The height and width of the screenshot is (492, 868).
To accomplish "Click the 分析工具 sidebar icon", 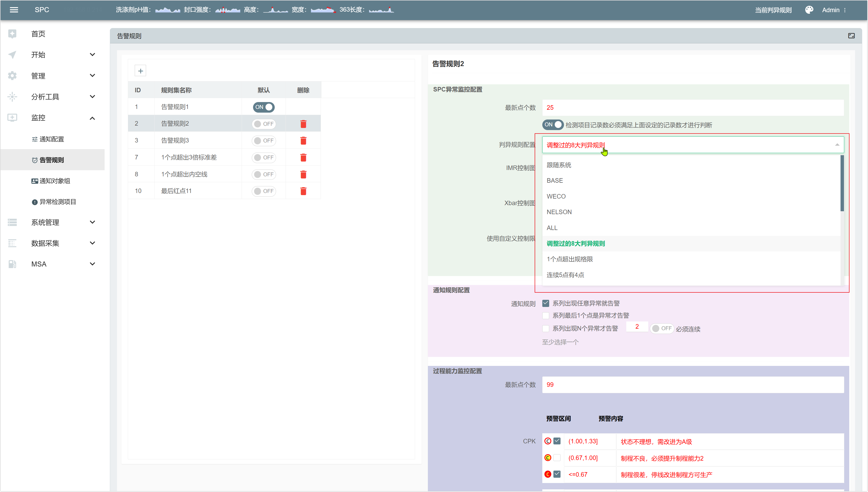I will pyautogui.click(x=12, y=97).
